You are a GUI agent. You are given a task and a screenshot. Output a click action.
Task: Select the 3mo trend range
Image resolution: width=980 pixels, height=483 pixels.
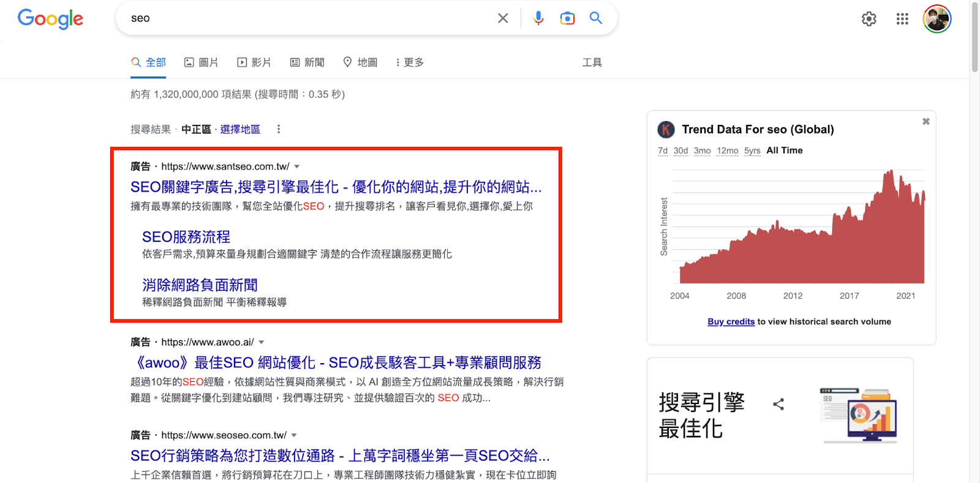(703, 151)
